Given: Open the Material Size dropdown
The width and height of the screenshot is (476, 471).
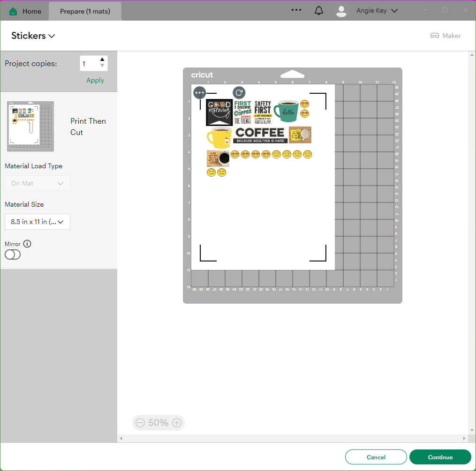Looking at the screenshot, I should click(x=38, y=222).
